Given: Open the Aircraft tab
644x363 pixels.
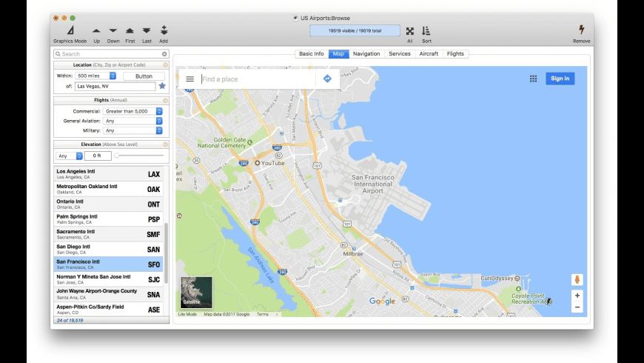Looking at the screenshot, I should pyautogui.click(x=429, y=54).
